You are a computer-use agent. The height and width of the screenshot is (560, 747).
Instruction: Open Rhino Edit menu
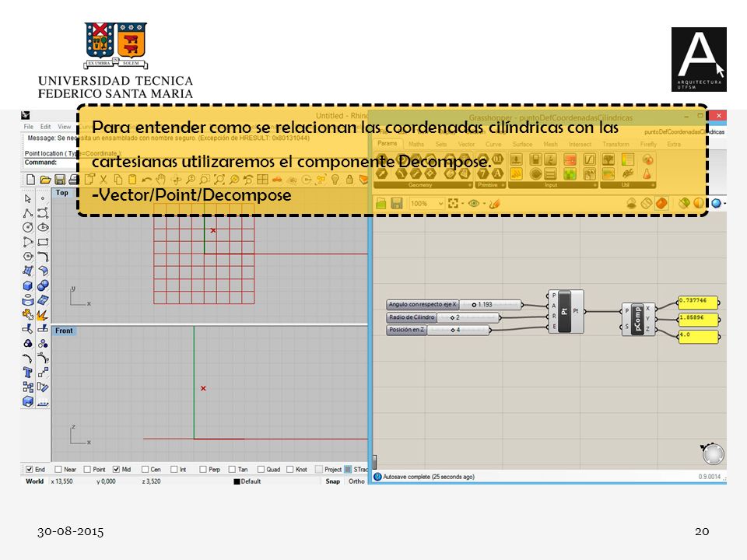45,127
